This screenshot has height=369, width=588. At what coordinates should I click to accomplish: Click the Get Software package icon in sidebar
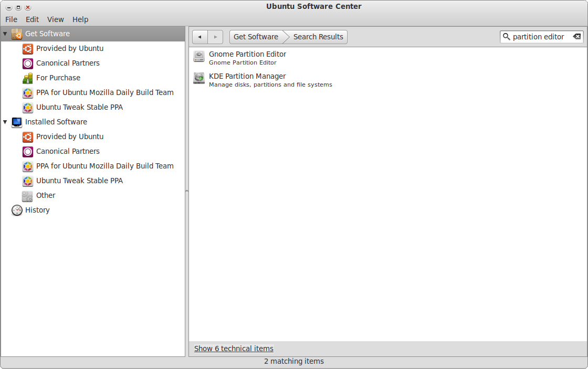tap(17, 34)
